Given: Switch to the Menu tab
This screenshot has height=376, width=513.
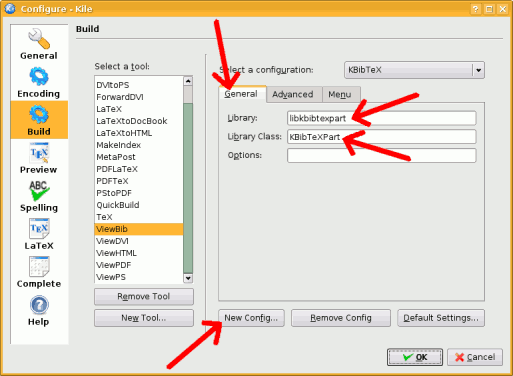Looking at the screenshot, I should [x=341, y=94].
